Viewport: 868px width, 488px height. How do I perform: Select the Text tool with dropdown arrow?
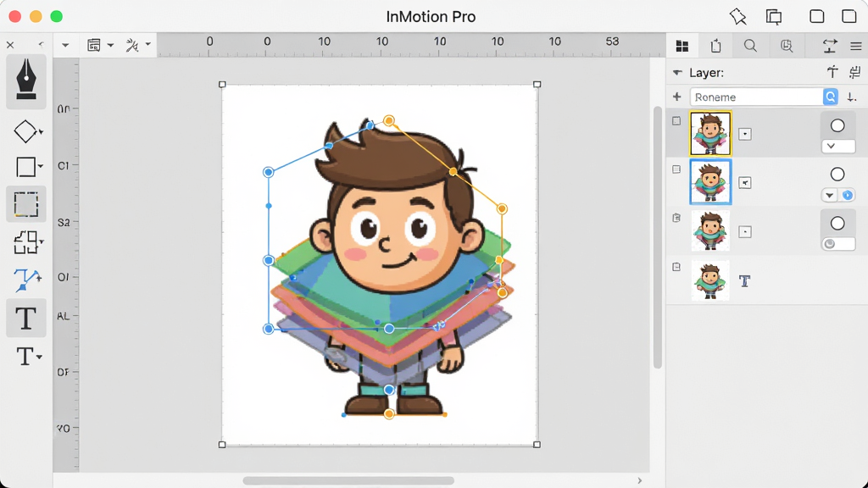click(27, 357)
